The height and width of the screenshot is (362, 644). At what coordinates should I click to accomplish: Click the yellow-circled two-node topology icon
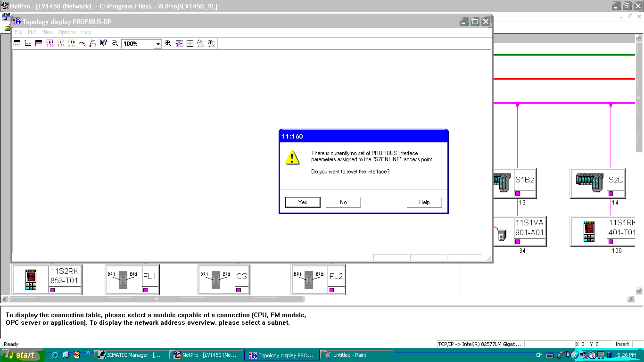pyautogui.click(x=71, y=43)
